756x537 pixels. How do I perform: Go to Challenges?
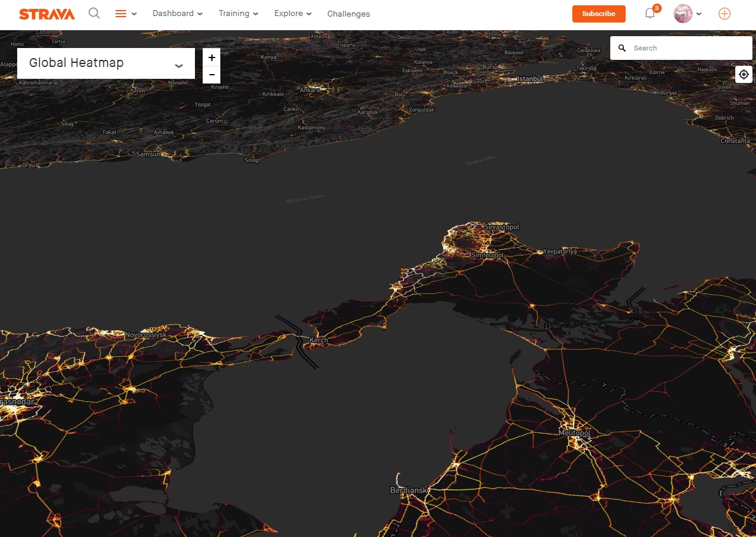(348, 14)
